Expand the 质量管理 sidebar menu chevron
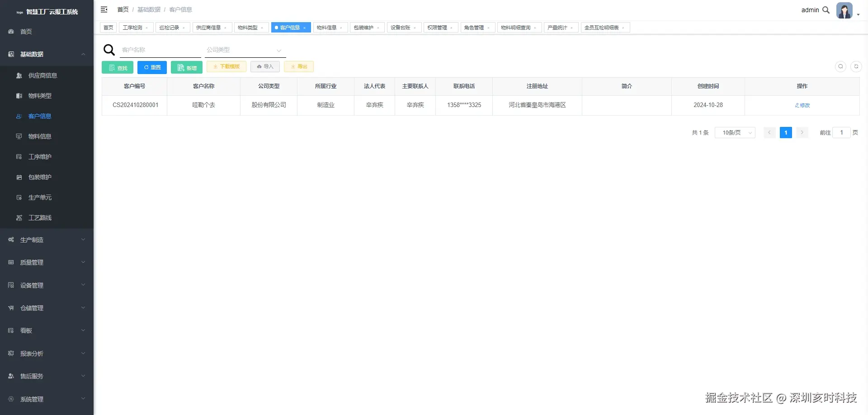The image size is (868, 415). 83,262
